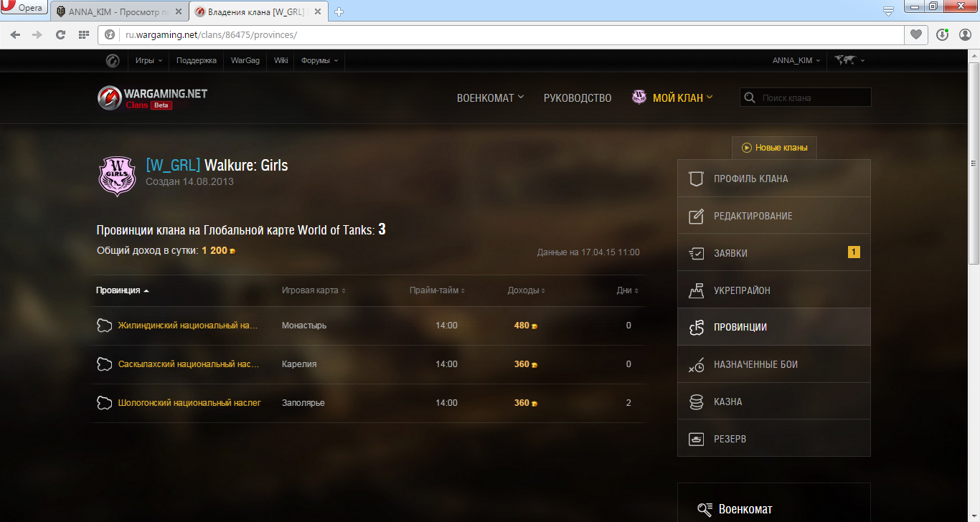Viewport: 980px width, 522px height.
Task: Sort table by Доходы column
Action: point(526,290)
